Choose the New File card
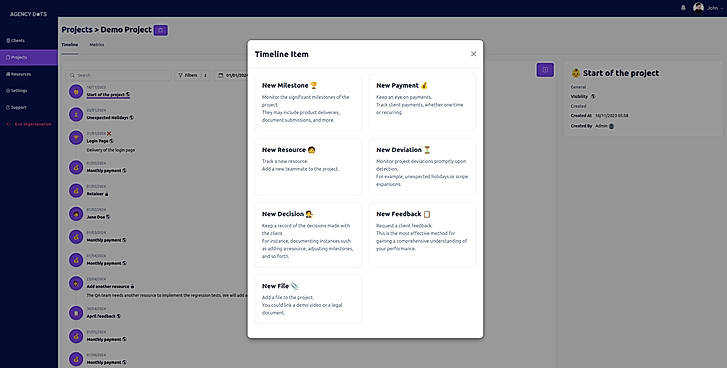 click(308, 299)
